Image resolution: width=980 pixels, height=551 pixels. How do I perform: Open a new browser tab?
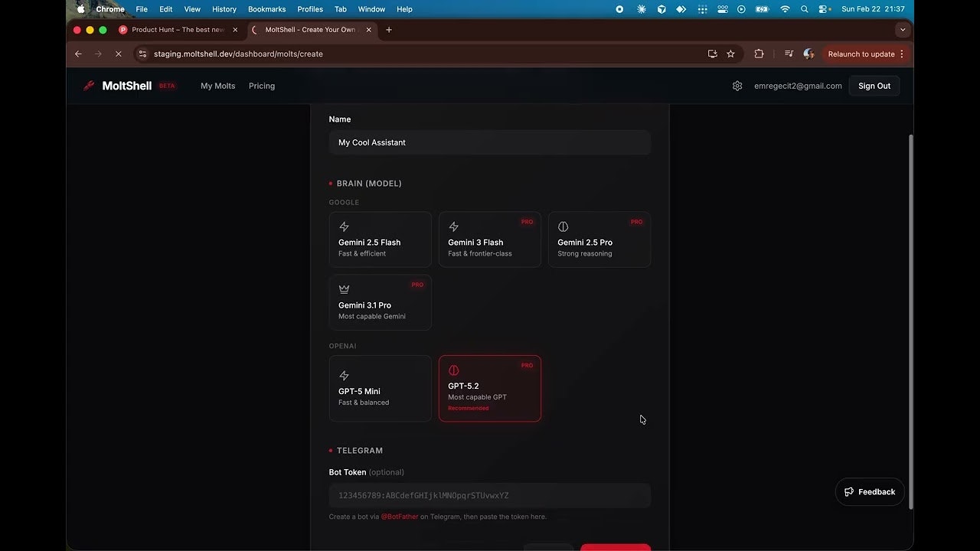[x=389, y=30]
